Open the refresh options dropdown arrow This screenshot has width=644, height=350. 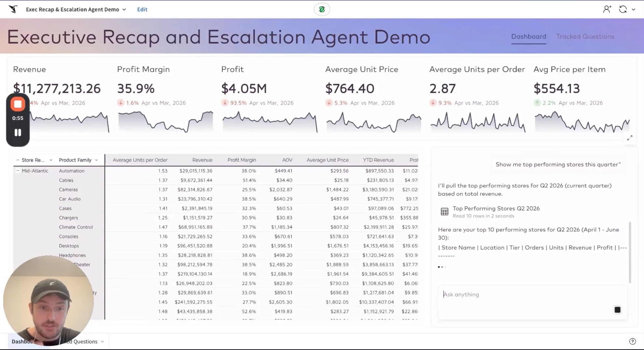click(633, 9)
